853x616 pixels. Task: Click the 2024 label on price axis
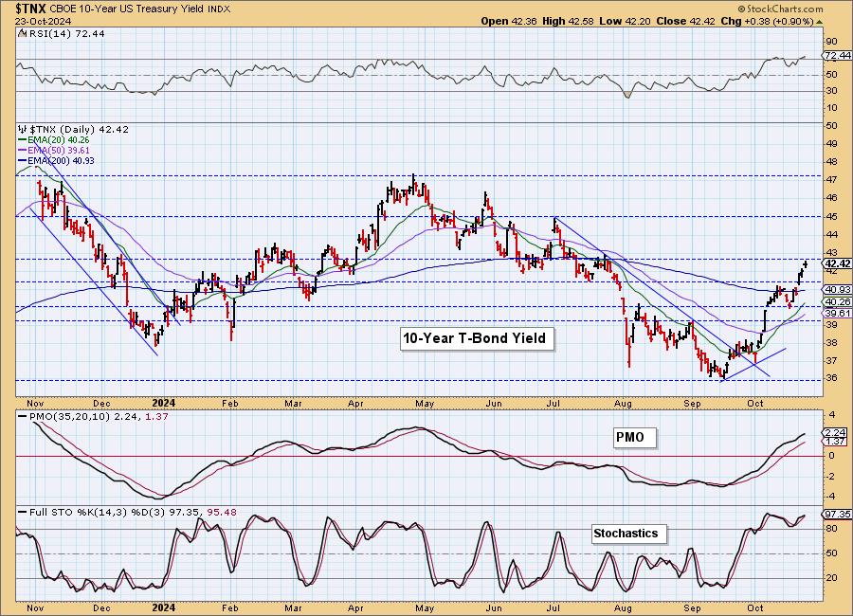[163, 403]
